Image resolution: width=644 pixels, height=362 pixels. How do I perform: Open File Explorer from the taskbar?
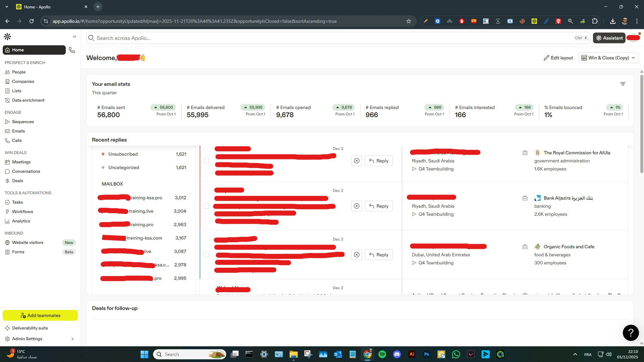pos(294,354)
